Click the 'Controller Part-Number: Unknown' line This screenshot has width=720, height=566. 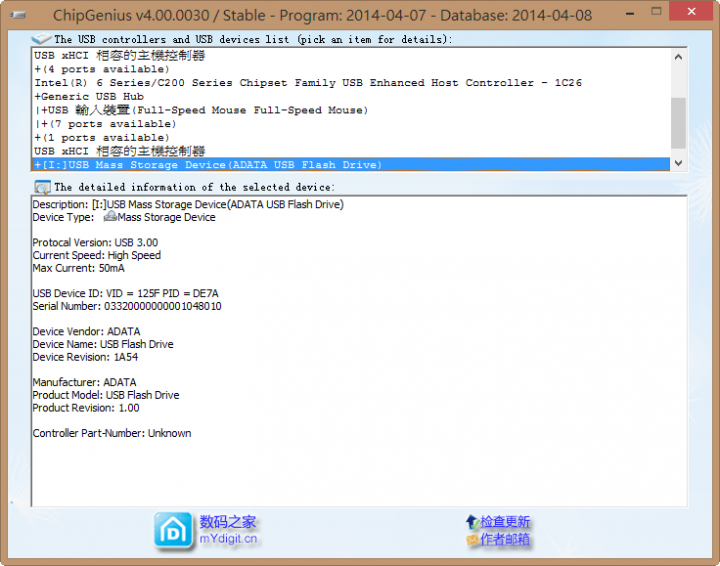click(112, 433)
